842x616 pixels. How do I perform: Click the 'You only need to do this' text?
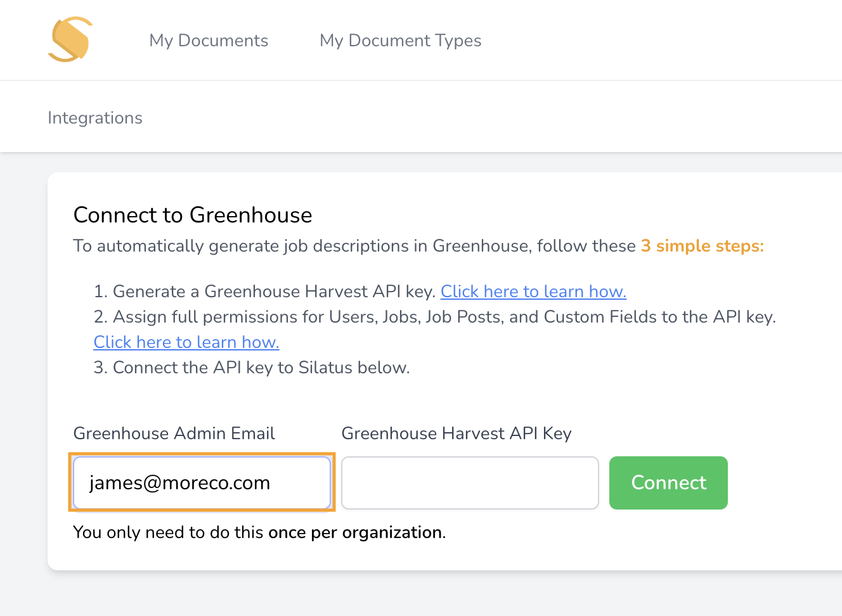coord(168,532)
